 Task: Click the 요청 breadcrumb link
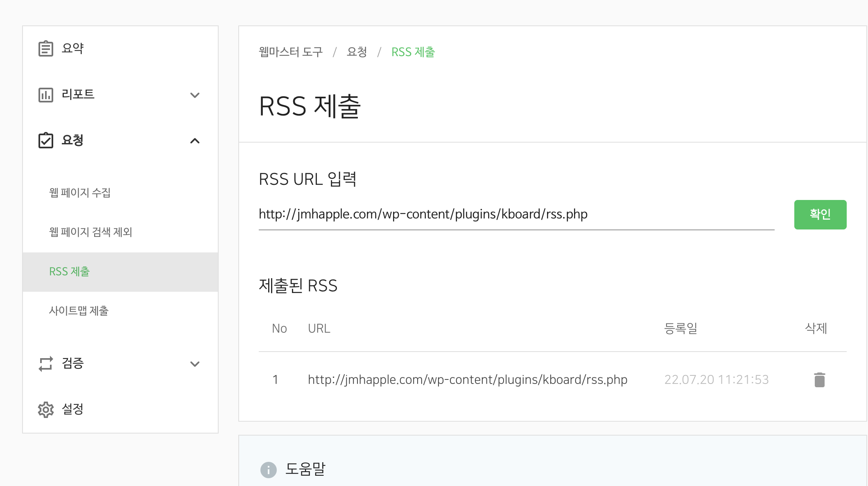(357, 52)
